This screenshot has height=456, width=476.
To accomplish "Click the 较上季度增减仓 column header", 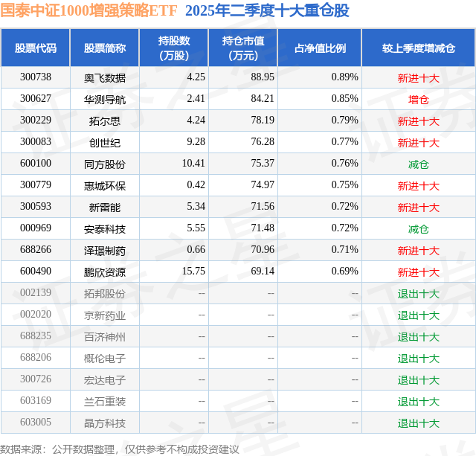I will [x=418, y=48].
